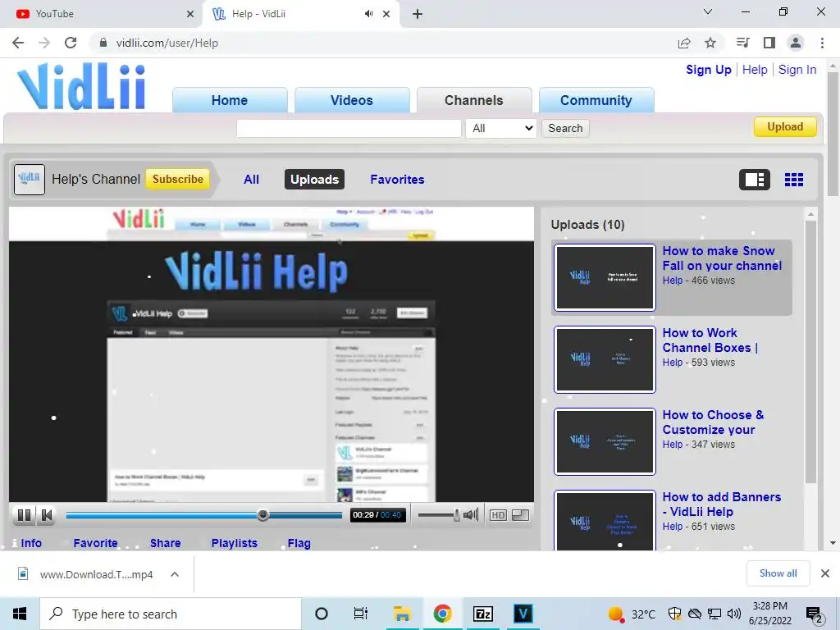Screen dimensions: 840x630
Task: Click the Search button
Action: point(565,128)
